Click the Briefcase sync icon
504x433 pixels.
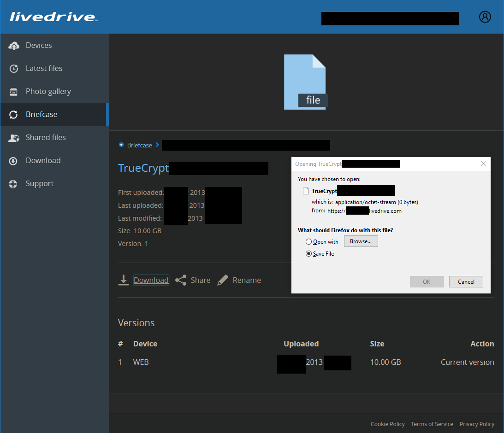click(x=13, y=115)
